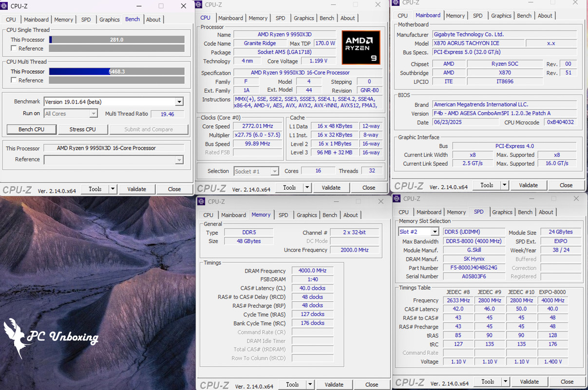The height and width of the screenshot is (390, 588).
Task: Click the Submit and Compare button
Action: coord(149,129)
